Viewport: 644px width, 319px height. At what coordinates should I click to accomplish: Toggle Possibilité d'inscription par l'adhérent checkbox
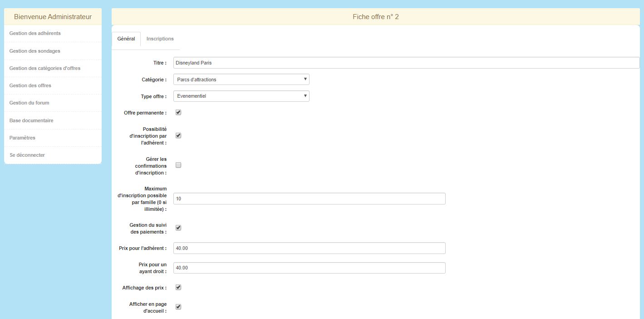tap(178, 135)
